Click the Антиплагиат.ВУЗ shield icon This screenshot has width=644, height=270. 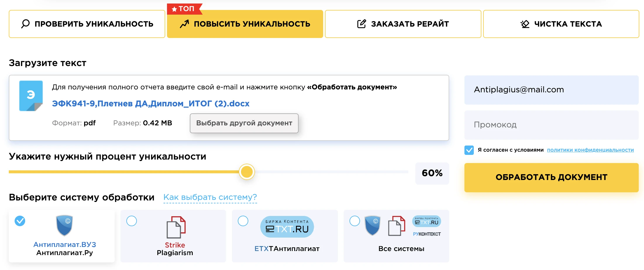pyautogui.click(x=64, y=225)
